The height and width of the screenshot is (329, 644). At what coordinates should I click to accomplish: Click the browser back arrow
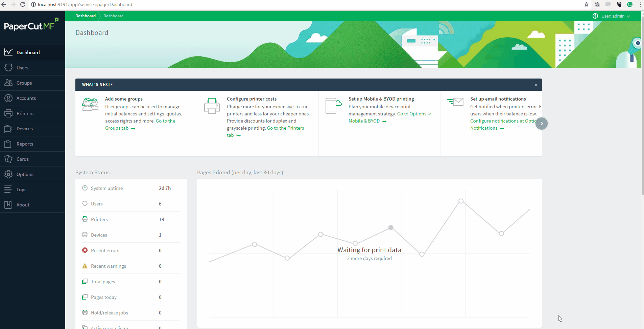point(4,4)
